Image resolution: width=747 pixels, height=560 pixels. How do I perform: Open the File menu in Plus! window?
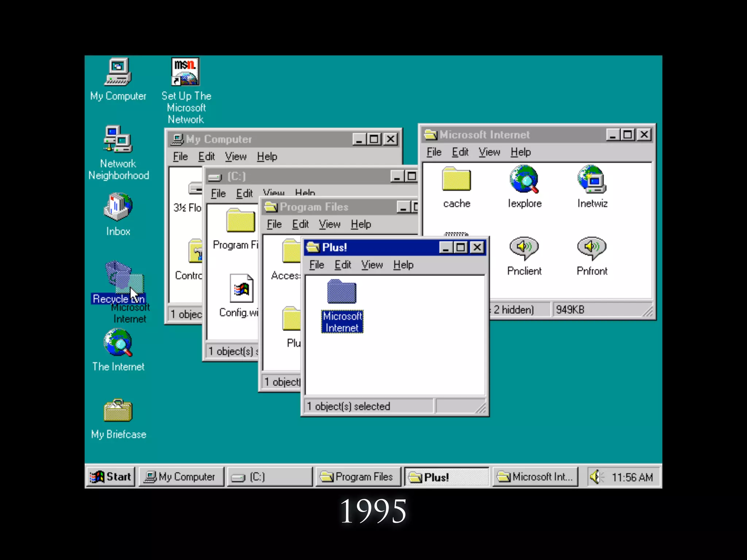[x=317, y=265]
